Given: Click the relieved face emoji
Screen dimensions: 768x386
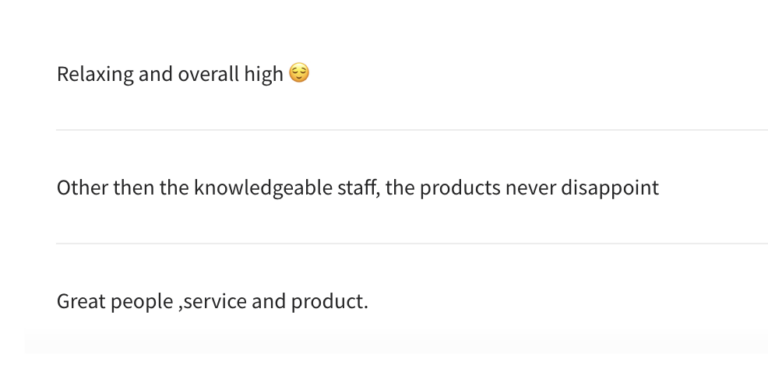Looking at the screenshot, I should tap(299, 73).
